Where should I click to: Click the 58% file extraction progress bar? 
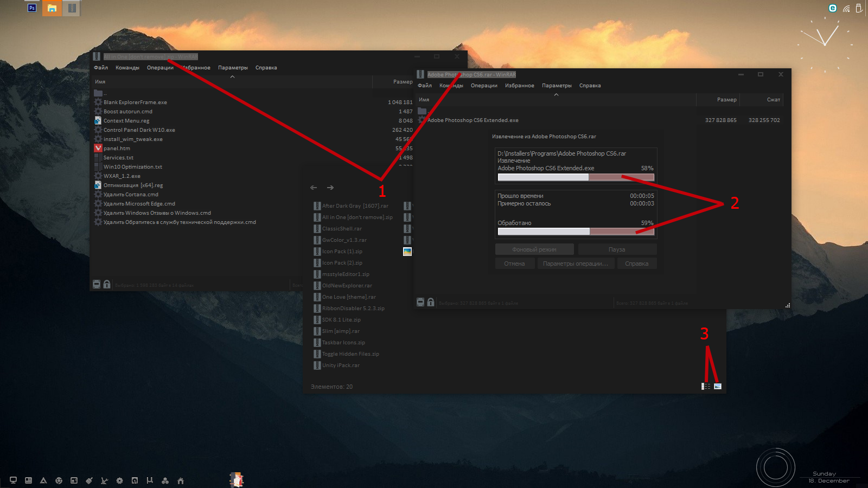(x=576, y=177)
